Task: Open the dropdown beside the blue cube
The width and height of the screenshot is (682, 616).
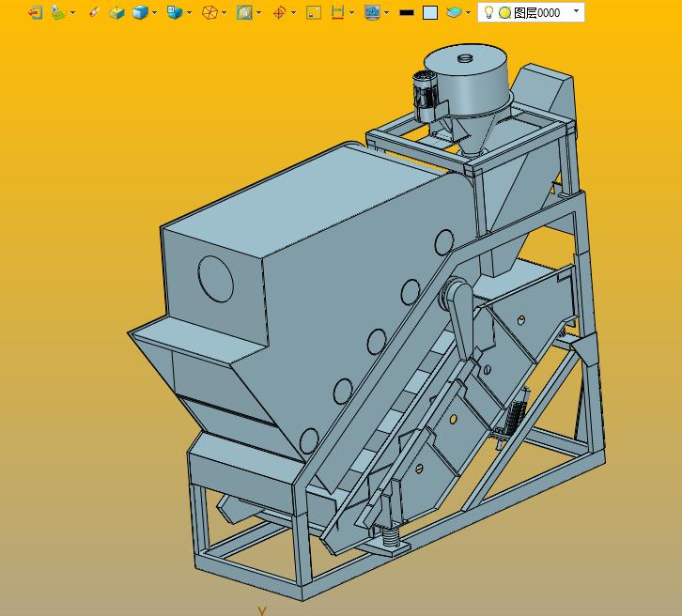Action: [x=154, y=12]
